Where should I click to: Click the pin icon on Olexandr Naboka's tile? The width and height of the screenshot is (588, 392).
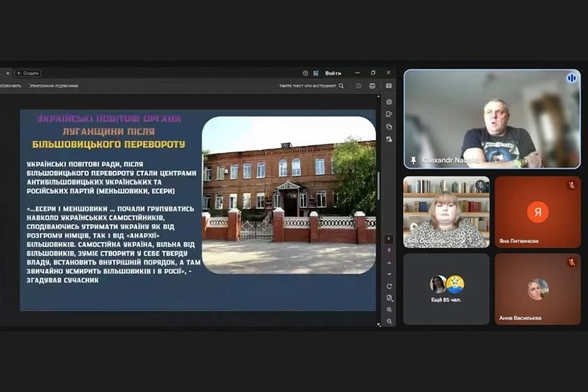click(x=414, y=160)
